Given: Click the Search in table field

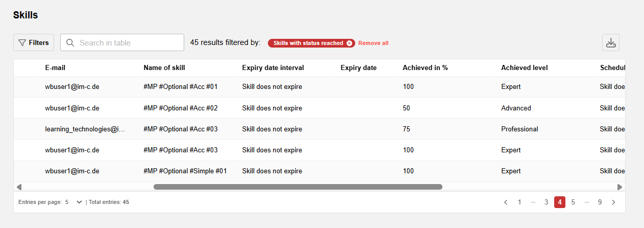Looking at the screenshot, I should [122, 43].
